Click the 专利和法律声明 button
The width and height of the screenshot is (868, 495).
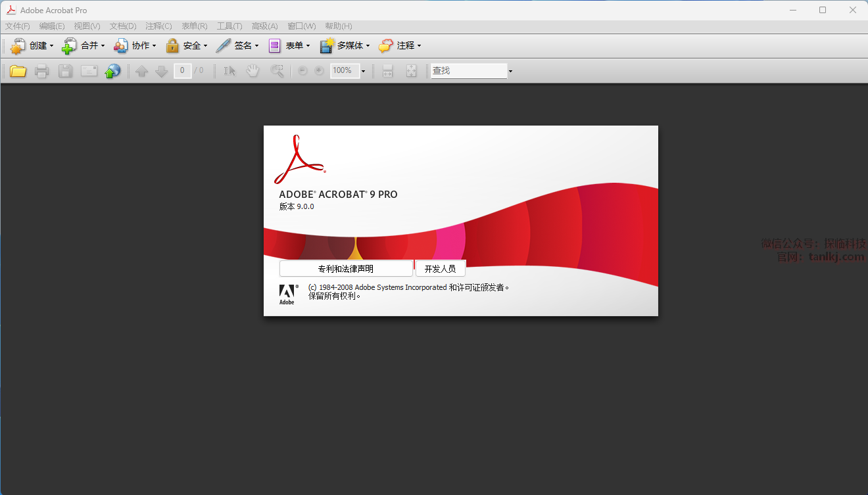click(x=346, y=269)
